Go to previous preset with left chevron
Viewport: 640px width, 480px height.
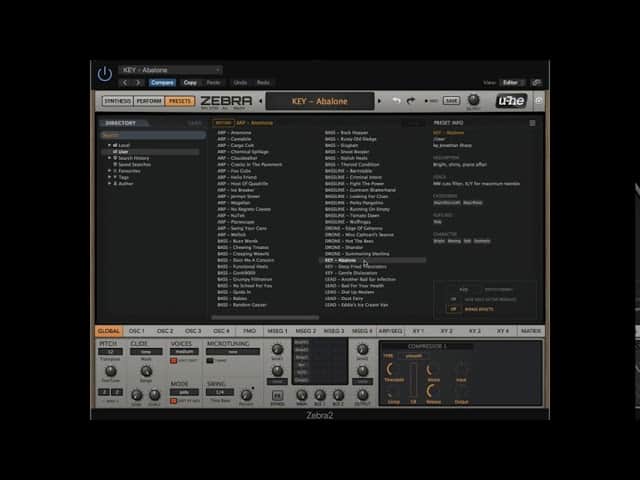click(125, 83)
